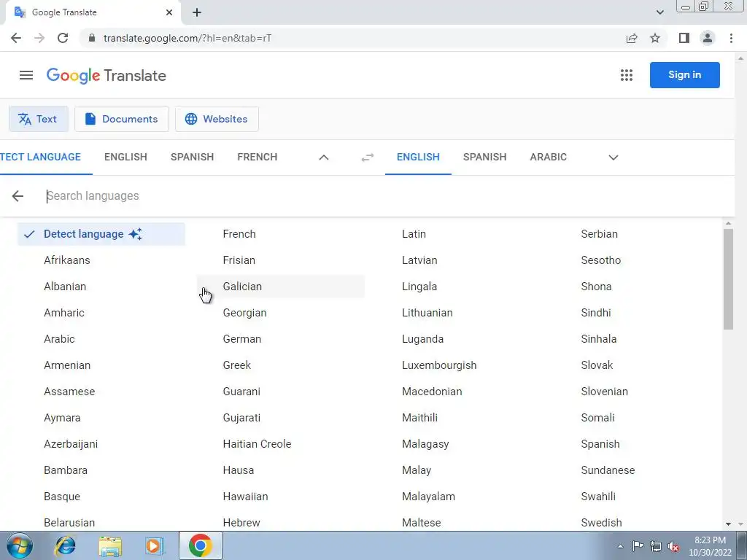
Task: Collapse the source language list chevron
Action: [323, 157]
